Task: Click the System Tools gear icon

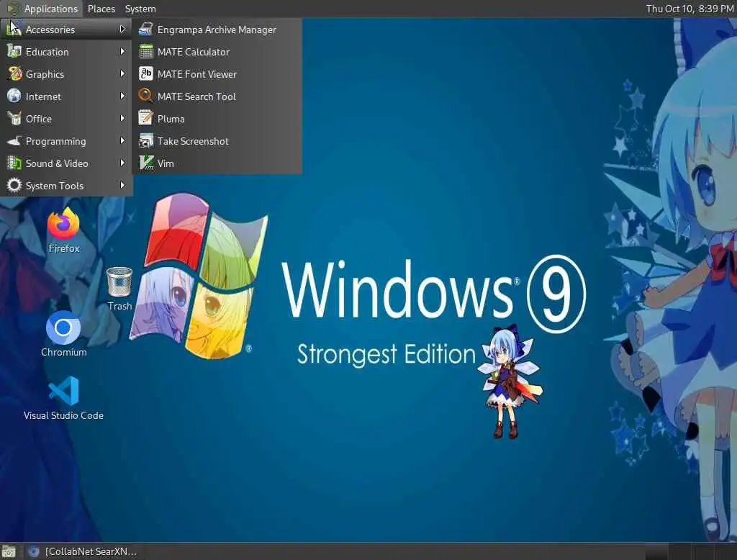Action: [14, 185]
